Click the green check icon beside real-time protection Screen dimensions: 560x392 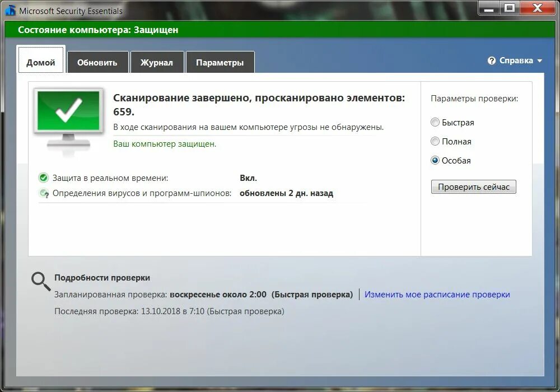click(x=44, y=178)
